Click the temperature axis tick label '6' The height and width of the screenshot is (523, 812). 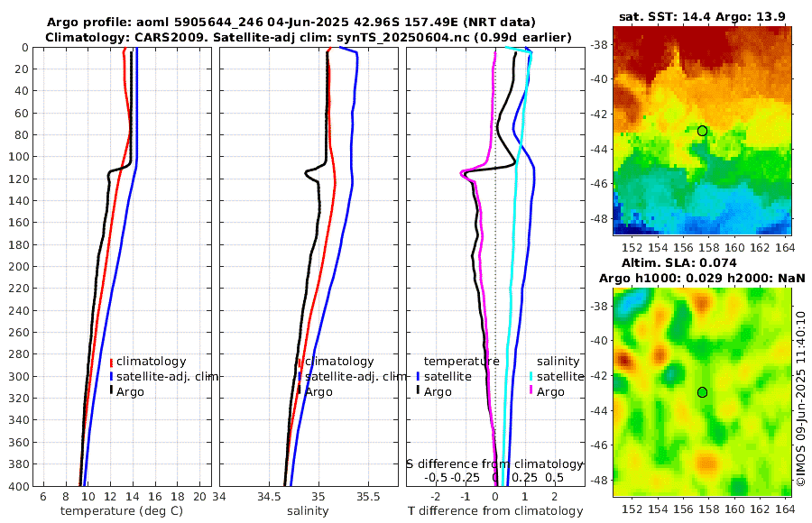43,497
